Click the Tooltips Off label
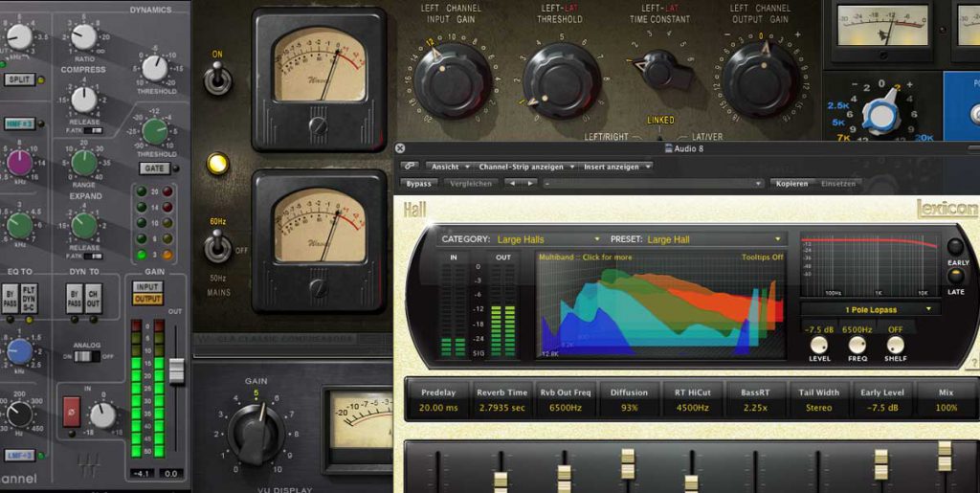Screen dimensions: 980x493 763,258
